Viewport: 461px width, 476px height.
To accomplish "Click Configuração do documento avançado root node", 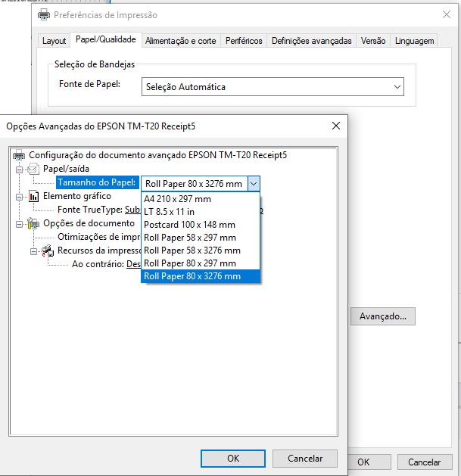I will point(157,155).
